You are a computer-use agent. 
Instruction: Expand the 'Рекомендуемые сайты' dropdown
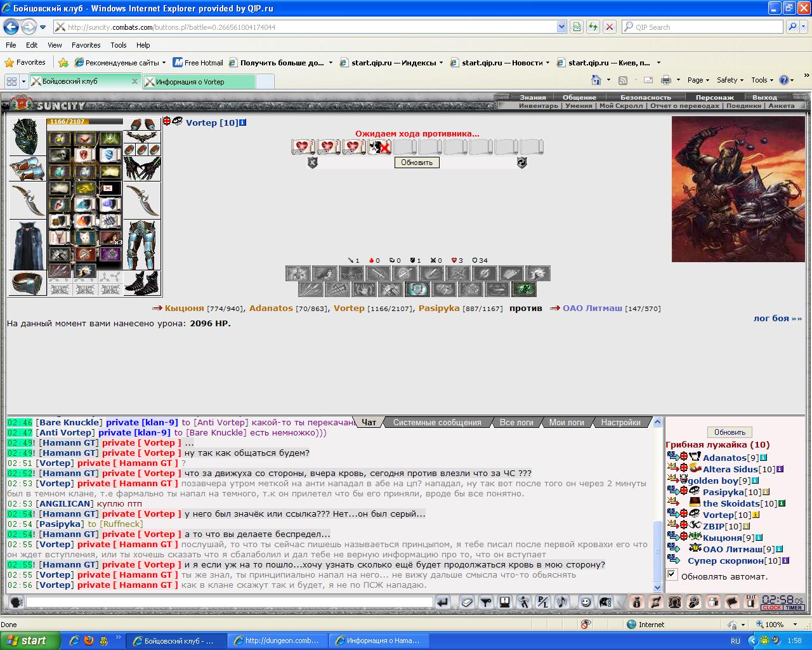(x=164, y=62)
